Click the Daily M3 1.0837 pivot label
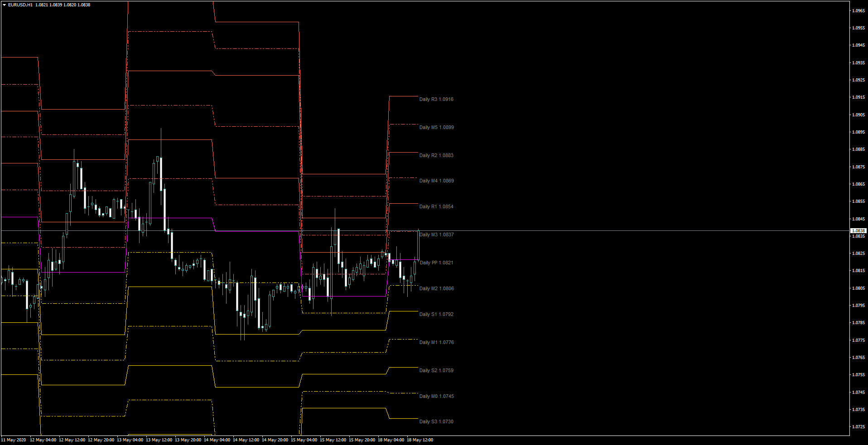Viewport: 868px width, 445px height. coord(436,234)
